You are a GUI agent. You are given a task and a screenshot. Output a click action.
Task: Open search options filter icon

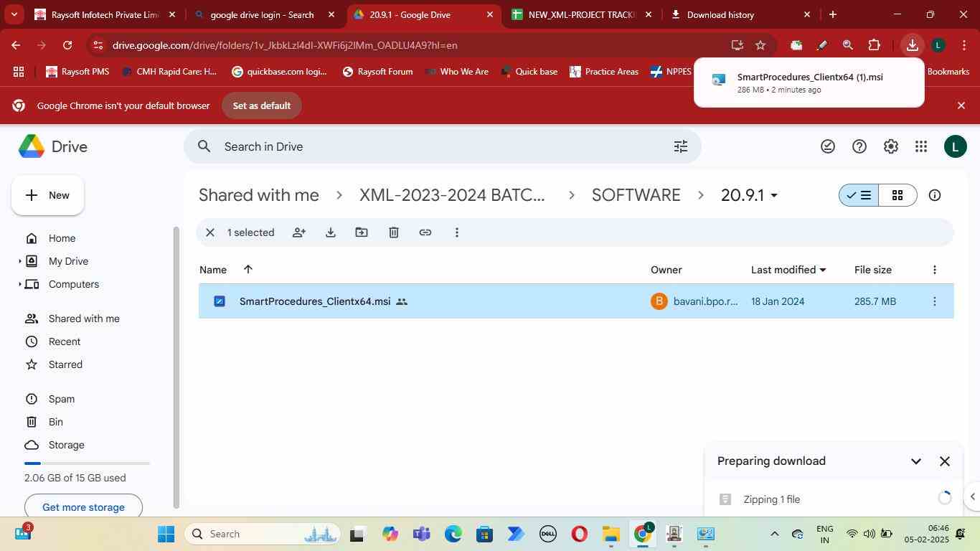point(681,146)
